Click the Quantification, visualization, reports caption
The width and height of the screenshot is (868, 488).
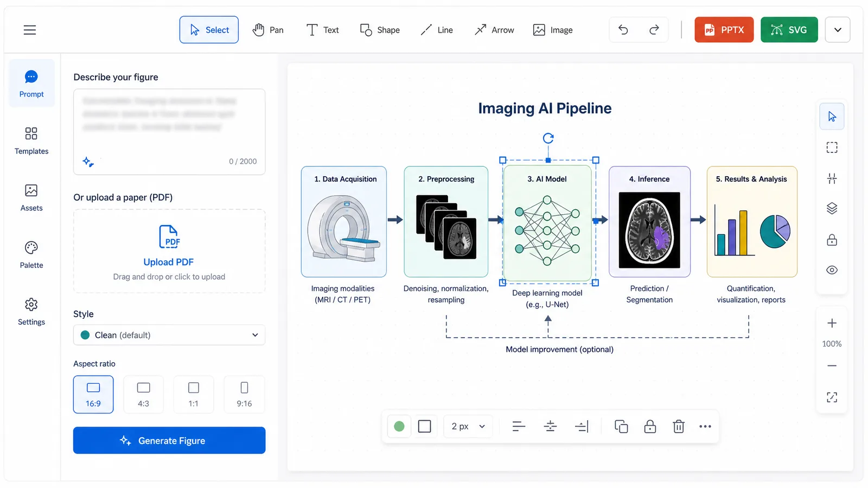[751, 294]
